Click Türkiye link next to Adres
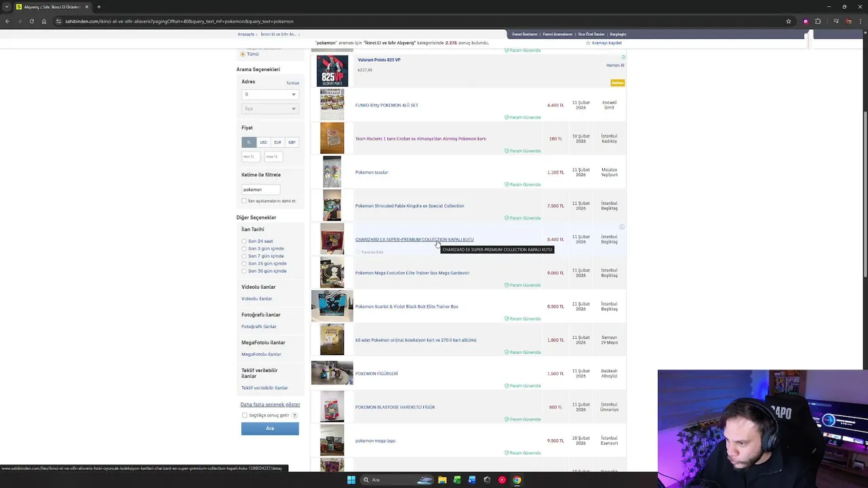868x488 pixels. [292, 83]
